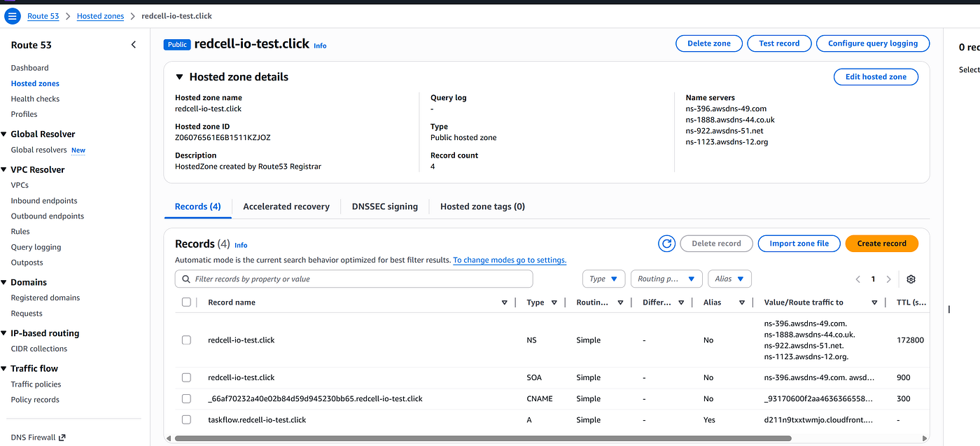980x446 pixels.
Task: Click Hosted zones breadcrumb link
Action: click(x=100, y=16)
